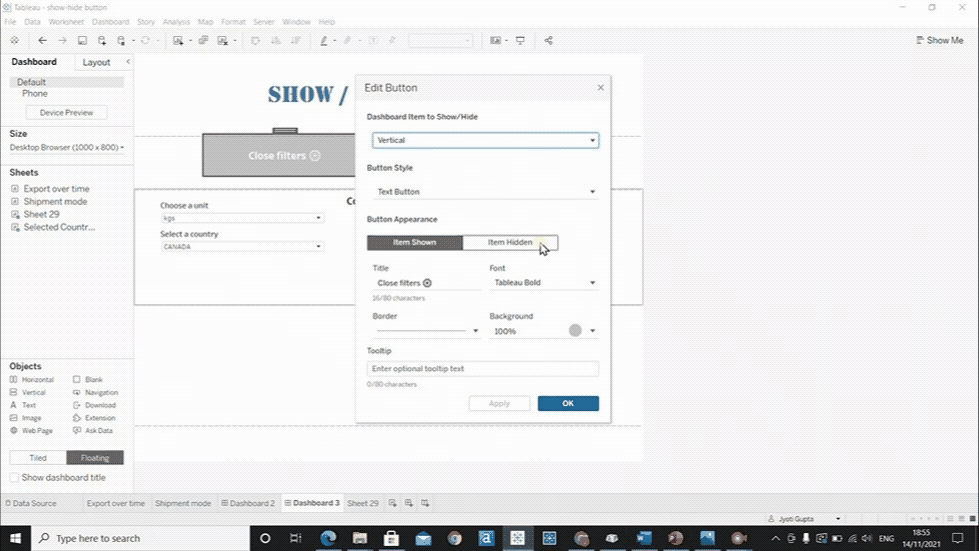
Task: Open Dashboard Item to Show/Hide dropdown
Action: pos(485,141)
